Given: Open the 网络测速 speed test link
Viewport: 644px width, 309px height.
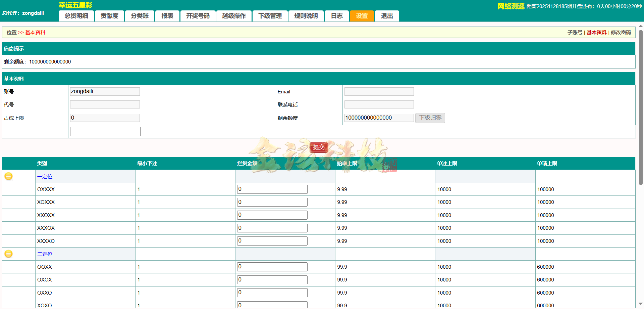Looking at the screenshot, I should pyautogui.click(x=511, y=6).
